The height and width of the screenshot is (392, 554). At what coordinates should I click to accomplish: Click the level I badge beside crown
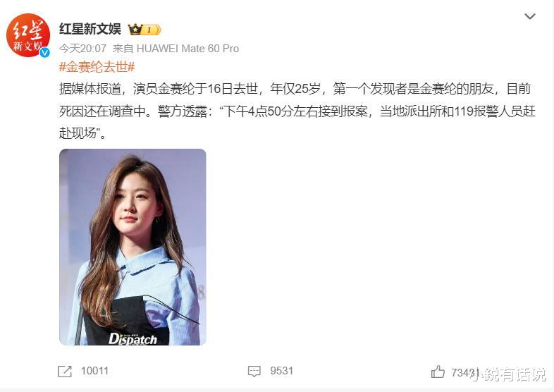152,30
